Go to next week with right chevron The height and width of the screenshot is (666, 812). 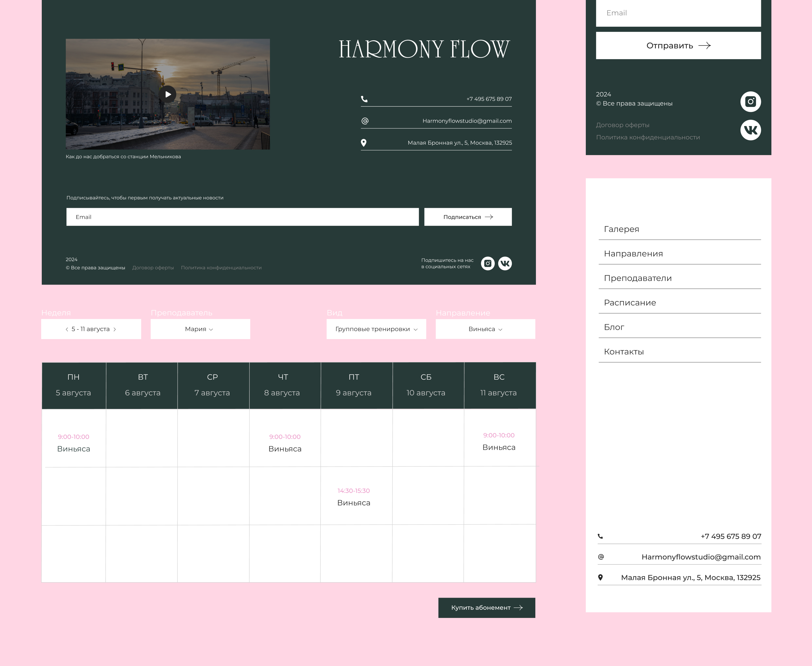point(115,329)
